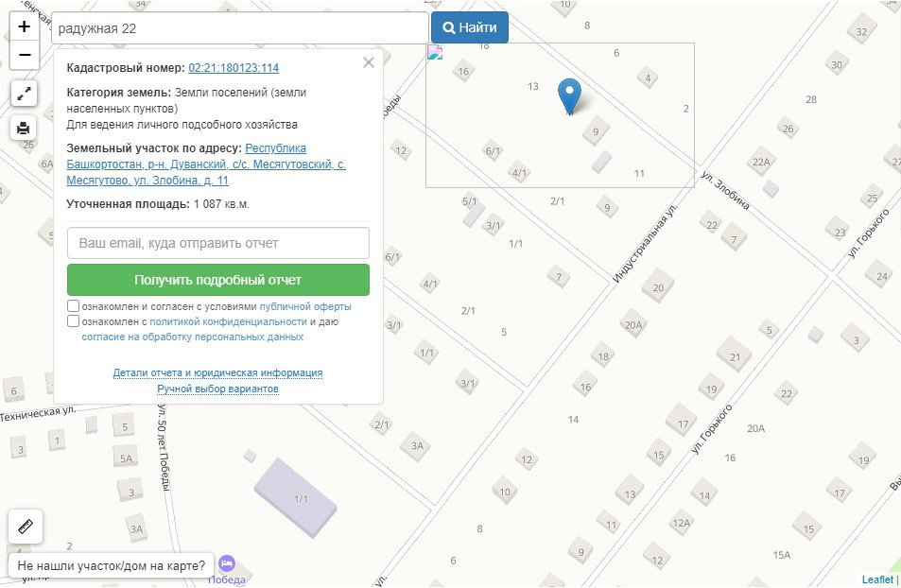Screen dimensions: 901x588
Task: Zoom in on the map
Action: click(25, 26)
